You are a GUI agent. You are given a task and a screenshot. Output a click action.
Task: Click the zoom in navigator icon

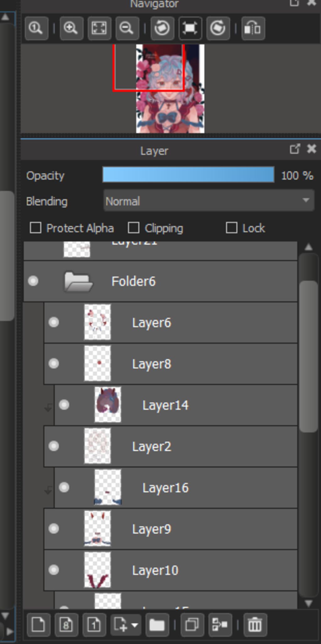[71, 29]
